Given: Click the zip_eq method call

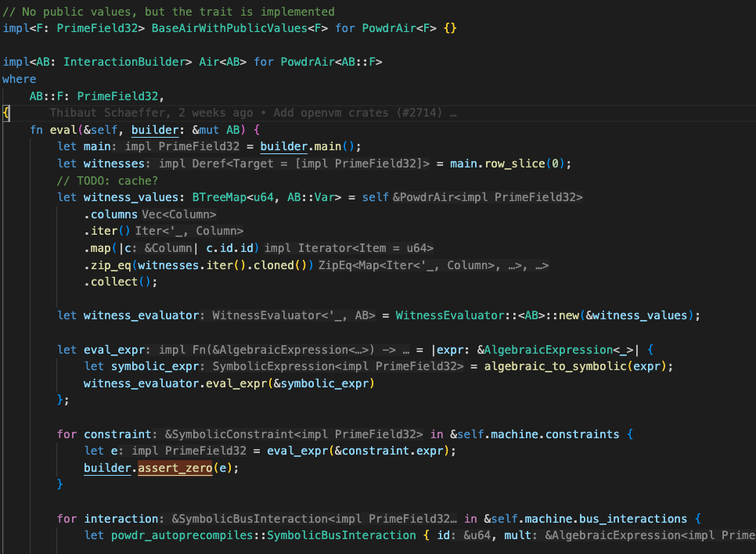Looking at the screenshot, I should [x=110, y=265].
